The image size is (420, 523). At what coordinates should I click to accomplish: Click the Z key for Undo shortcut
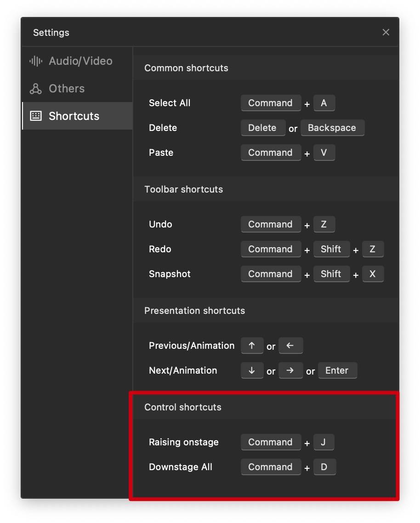(x=324, y=224)
